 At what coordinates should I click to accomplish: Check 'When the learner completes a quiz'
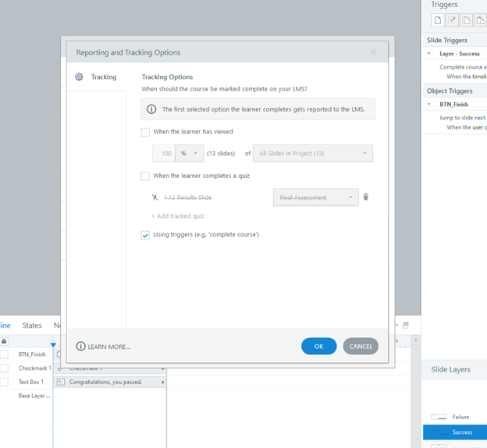145,176
